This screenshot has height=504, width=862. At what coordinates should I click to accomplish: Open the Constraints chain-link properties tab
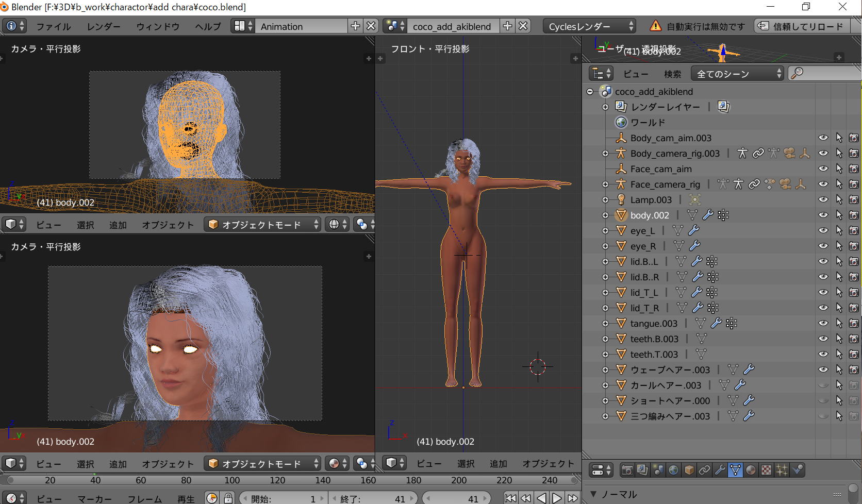704,470
